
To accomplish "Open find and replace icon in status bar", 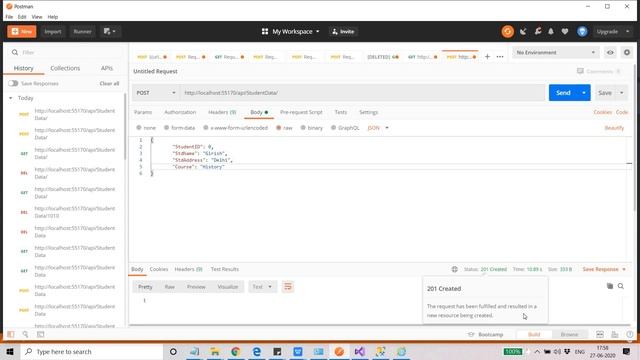I will click(25, 334).
